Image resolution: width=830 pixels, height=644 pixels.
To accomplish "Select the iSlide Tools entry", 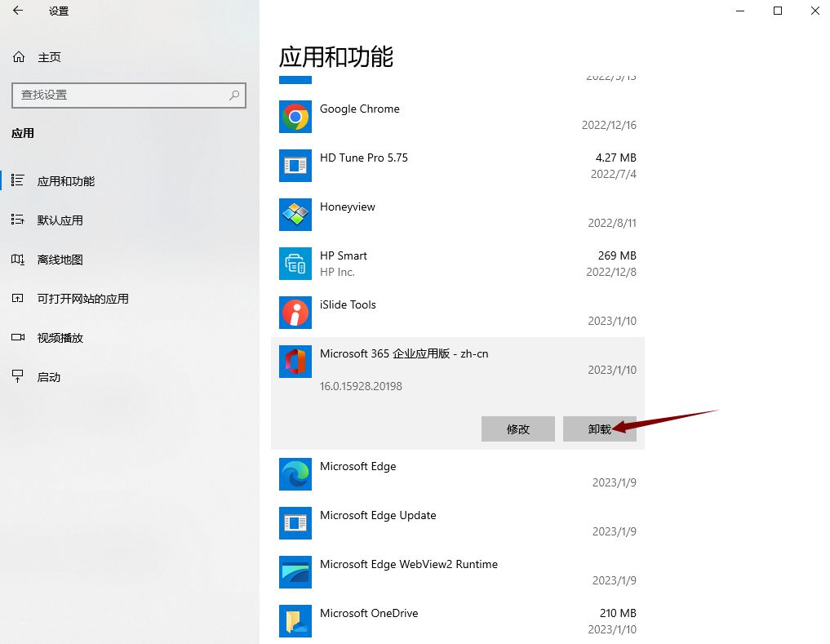I will point(348,304).
